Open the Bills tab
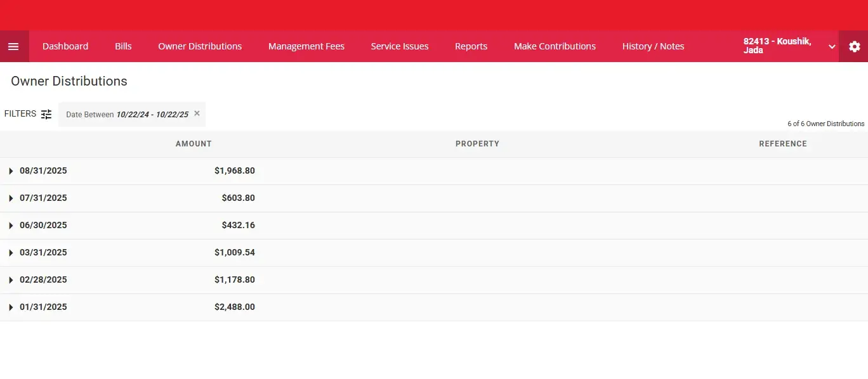868x379 pixels. [123, 46]
